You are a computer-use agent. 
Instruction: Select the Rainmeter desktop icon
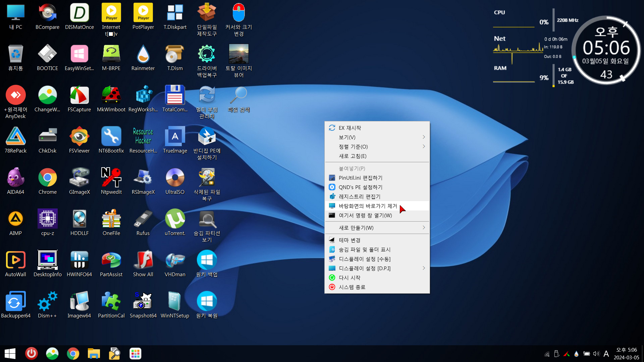coord(143,58)
